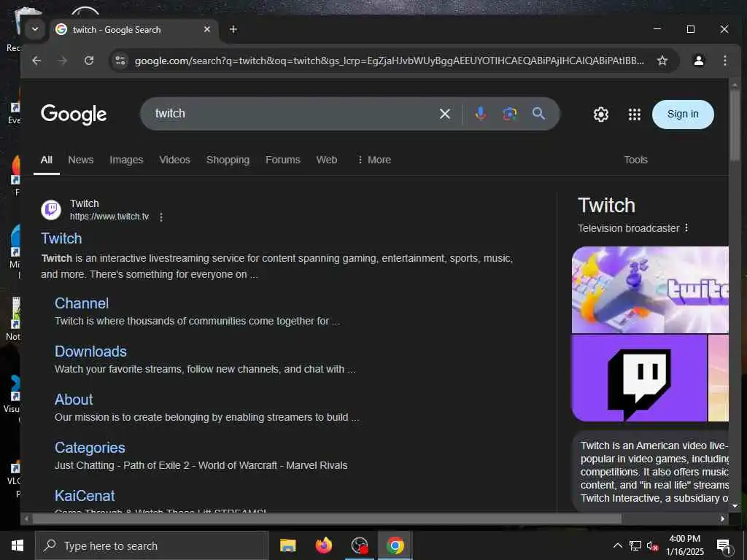Click the Chrome forward arrow
This screenshot has width=747, height=560.
(x=63, y=61)
